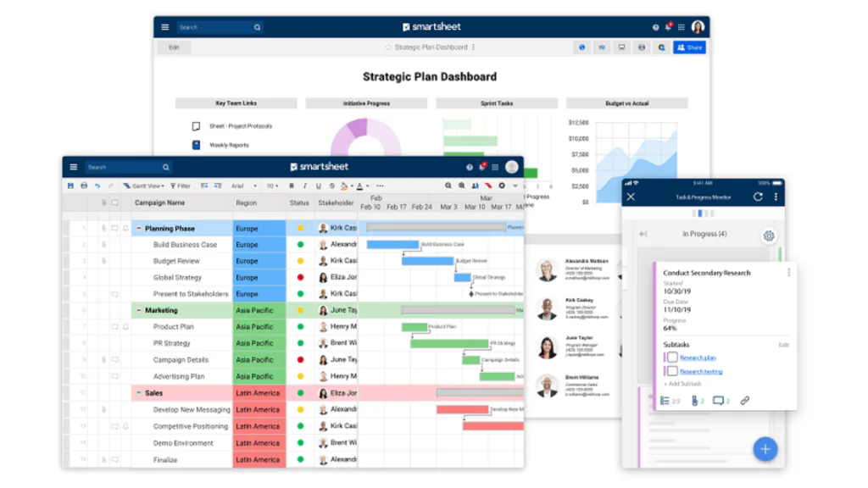Click the Sprint Tasks widget header
This screenshot has width=868, height=488.
point(497,103)
